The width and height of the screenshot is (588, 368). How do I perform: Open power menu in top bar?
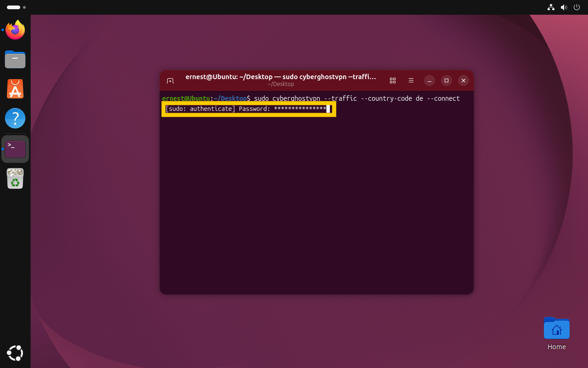coord(577,7)
